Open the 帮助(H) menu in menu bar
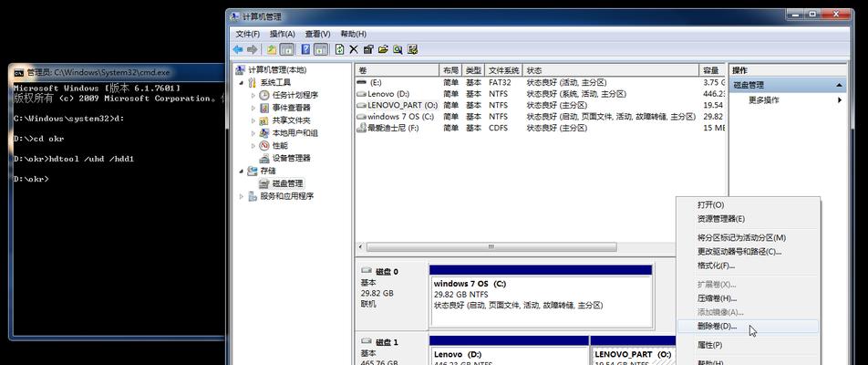Image resolution: width=868 pixels, height=365 pixels. [x=353, y=34]
